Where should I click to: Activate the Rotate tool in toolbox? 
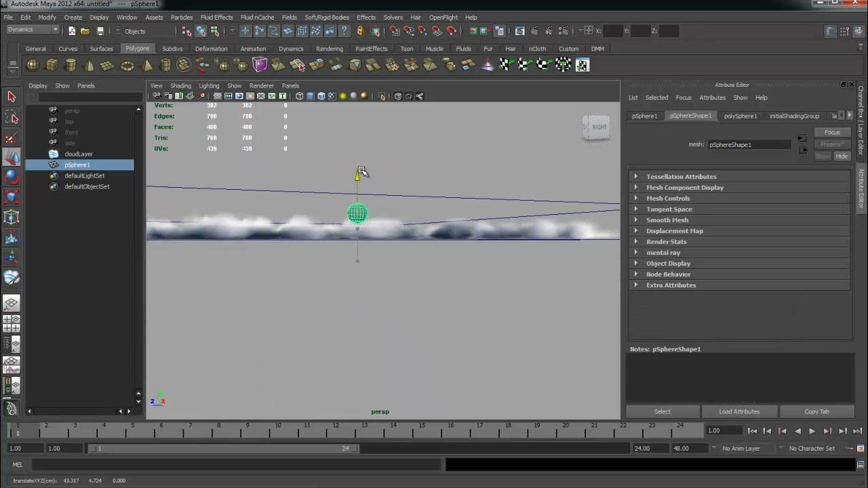(12, 178)
